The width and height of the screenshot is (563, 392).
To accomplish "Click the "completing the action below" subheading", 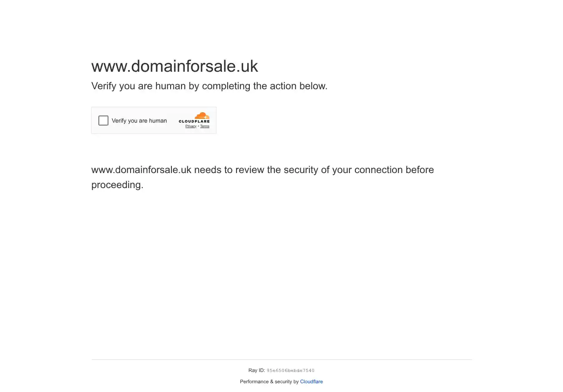I will (265, 86).
